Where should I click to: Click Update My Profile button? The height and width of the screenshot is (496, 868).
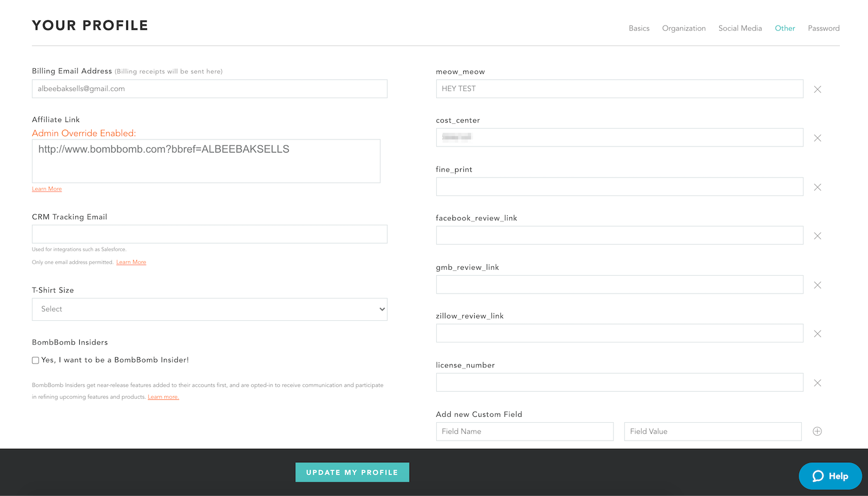pos(352,472)
